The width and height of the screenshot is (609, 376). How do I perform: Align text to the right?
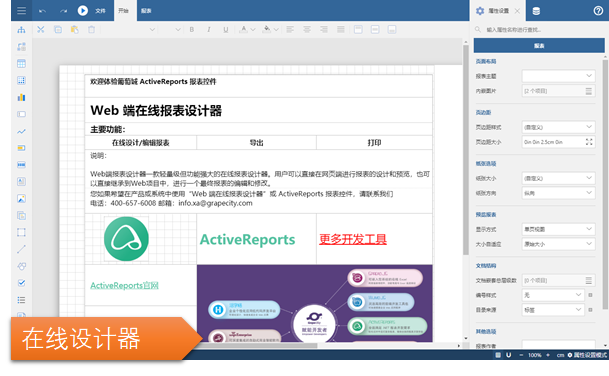[x=324, y=30]
